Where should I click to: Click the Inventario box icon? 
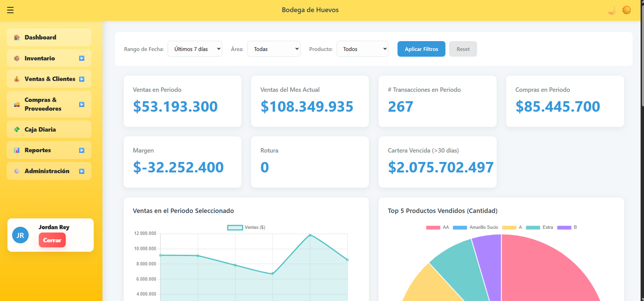(17, 58)
